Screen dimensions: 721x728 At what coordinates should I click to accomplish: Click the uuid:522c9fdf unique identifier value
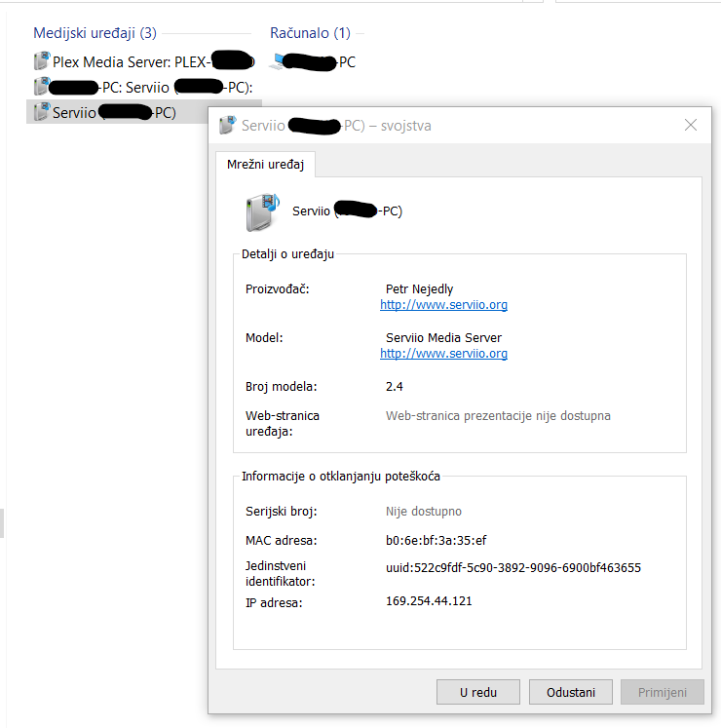click(513, 568)
